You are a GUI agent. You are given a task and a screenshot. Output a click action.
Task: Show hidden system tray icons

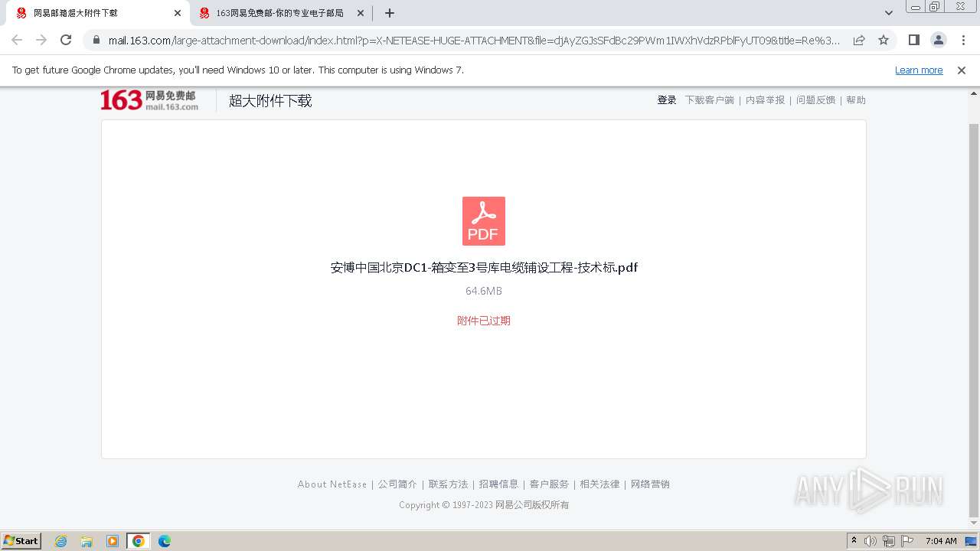tap(854, 541)
